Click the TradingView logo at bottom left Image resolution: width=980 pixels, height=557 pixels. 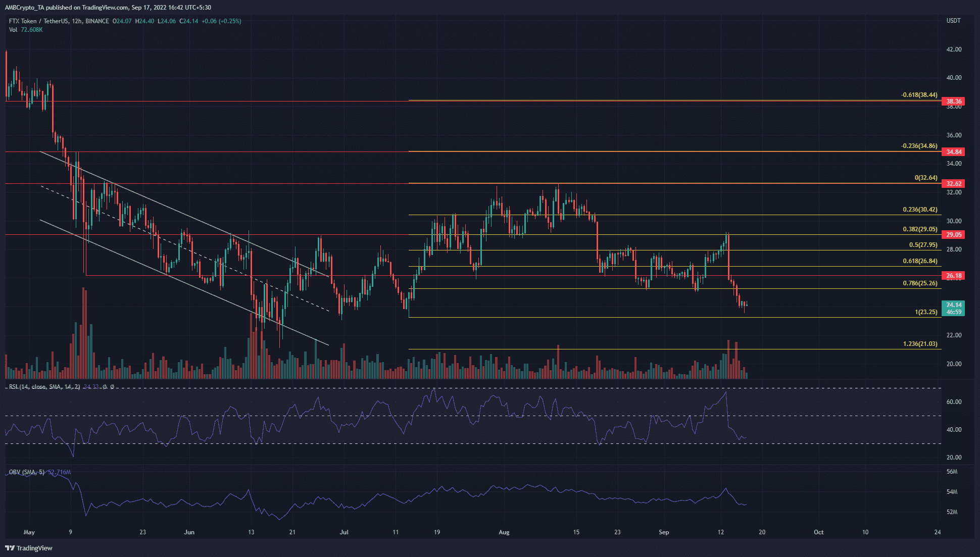pos(29,548)
